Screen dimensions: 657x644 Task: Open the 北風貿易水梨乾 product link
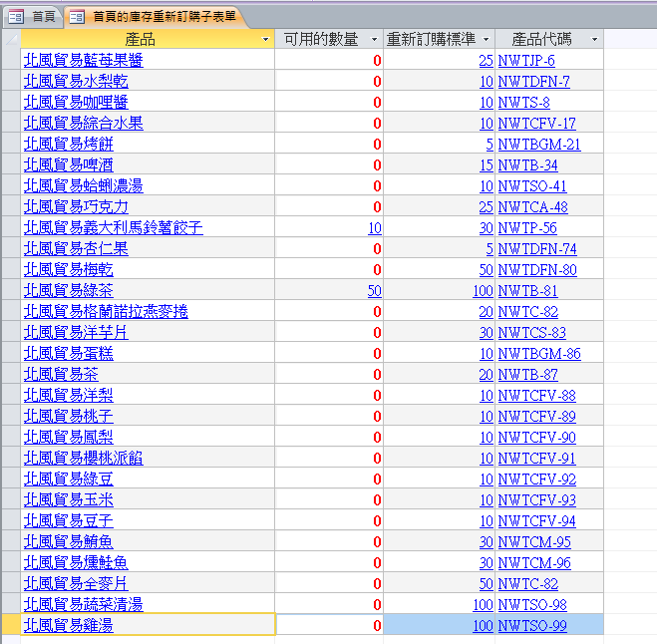pos(76,82)
